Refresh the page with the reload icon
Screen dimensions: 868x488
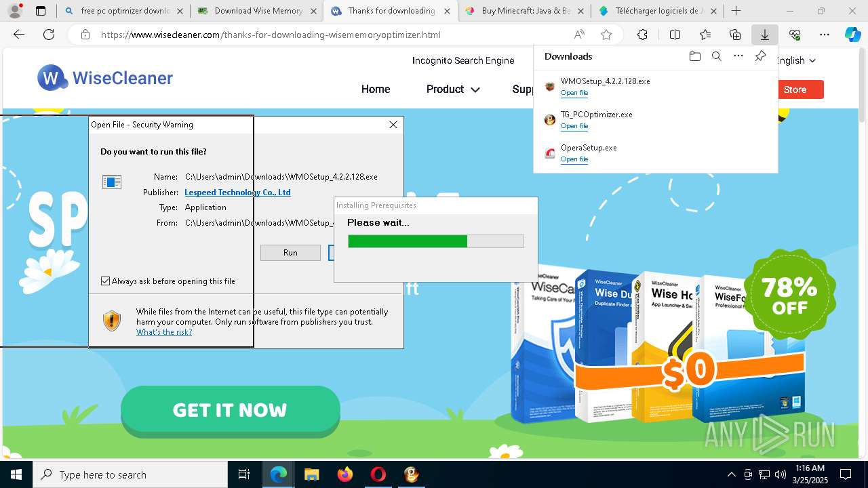(x=49, y=35)
